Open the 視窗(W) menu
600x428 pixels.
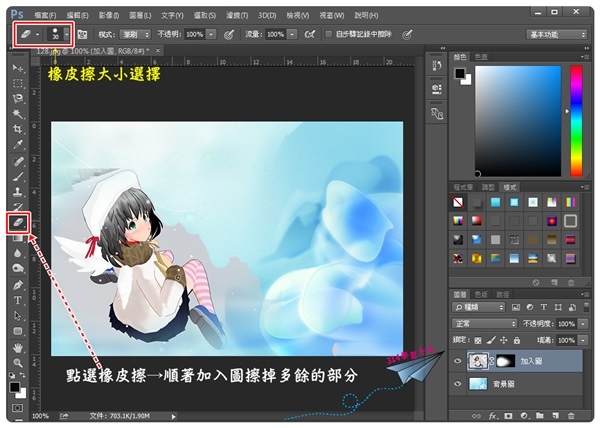[331, 16]
